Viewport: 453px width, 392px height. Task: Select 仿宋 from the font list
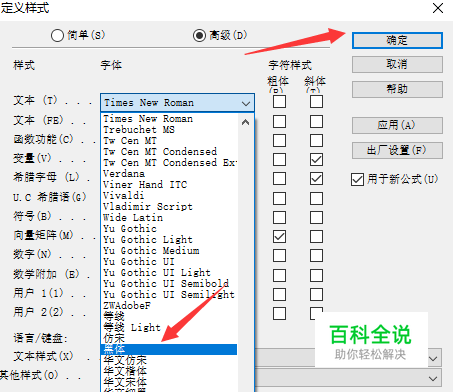[x=169, y=339]
